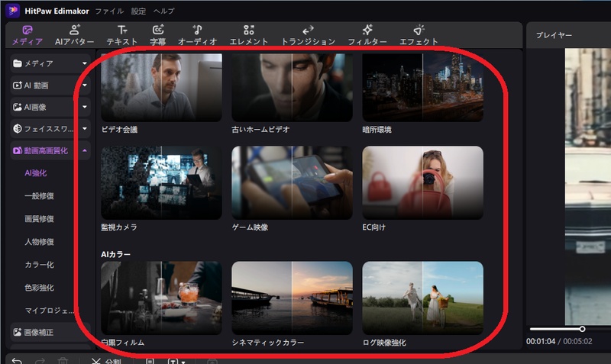611x364 pixels.
Task: Select 画質修復 in the sidebar
Action: (40, 219)
